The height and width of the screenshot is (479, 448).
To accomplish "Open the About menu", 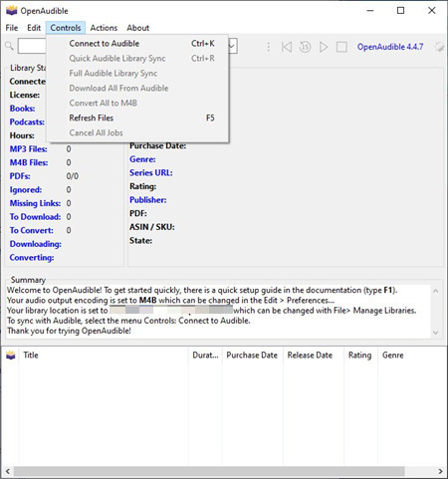I will point(137,28).
